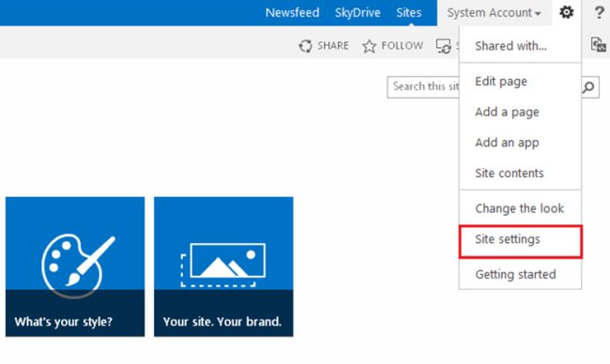The image size is (610, 364).
Task: Open the Your site. Your brand. tile
Action: pyautogui.click(x=223, y=266)
